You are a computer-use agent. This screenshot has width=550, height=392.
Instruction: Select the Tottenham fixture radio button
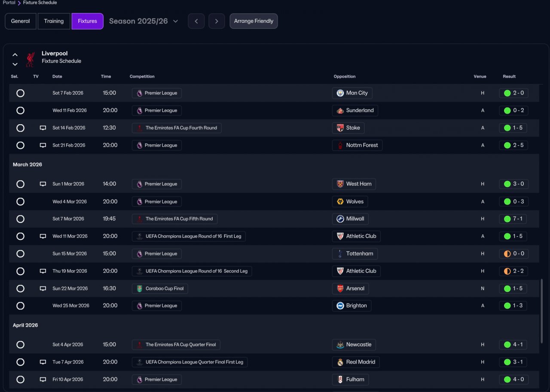click(20, 254)
